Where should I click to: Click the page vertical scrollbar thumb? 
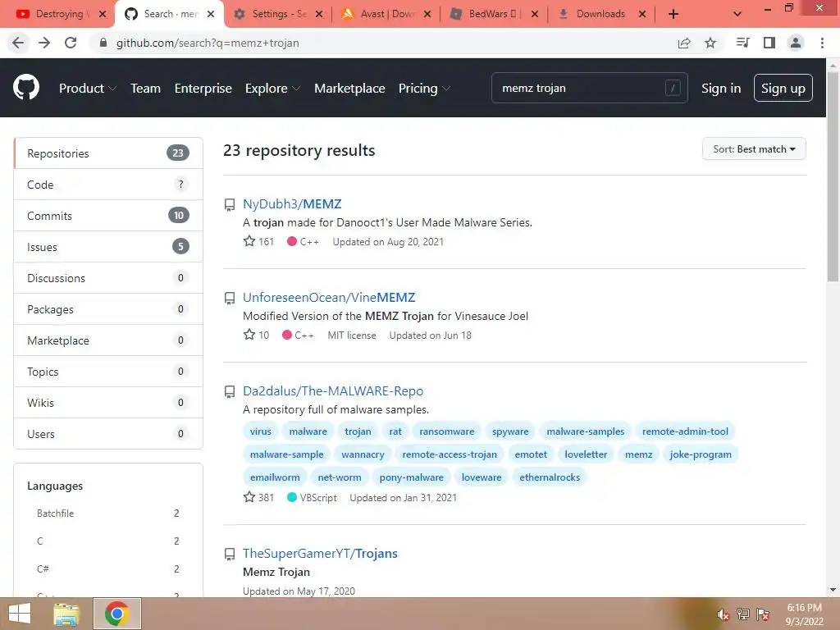(x=833, y=177)
